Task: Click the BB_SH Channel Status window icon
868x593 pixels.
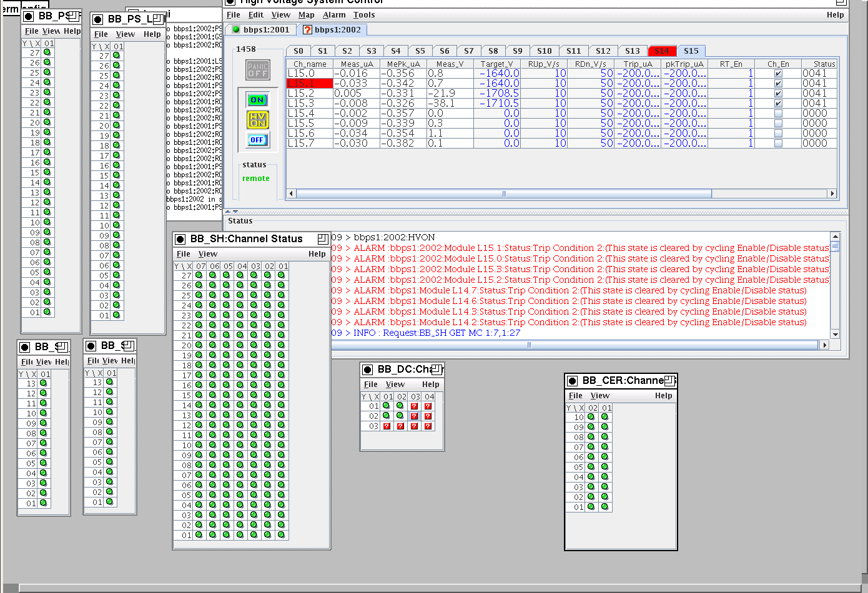Action: [180, 239]
